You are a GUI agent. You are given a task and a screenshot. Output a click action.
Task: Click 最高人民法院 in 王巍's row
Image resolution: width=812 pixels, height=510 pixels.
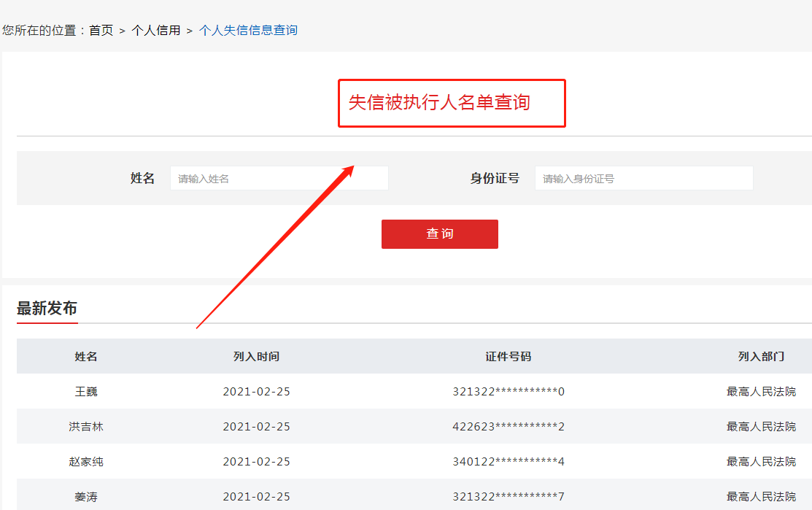[x=761, y=391]
